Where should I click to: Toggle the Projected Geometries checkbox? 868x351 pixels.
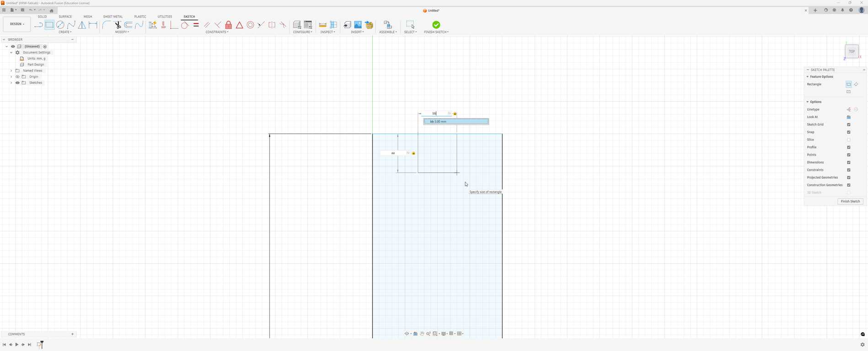pos(849,177)
